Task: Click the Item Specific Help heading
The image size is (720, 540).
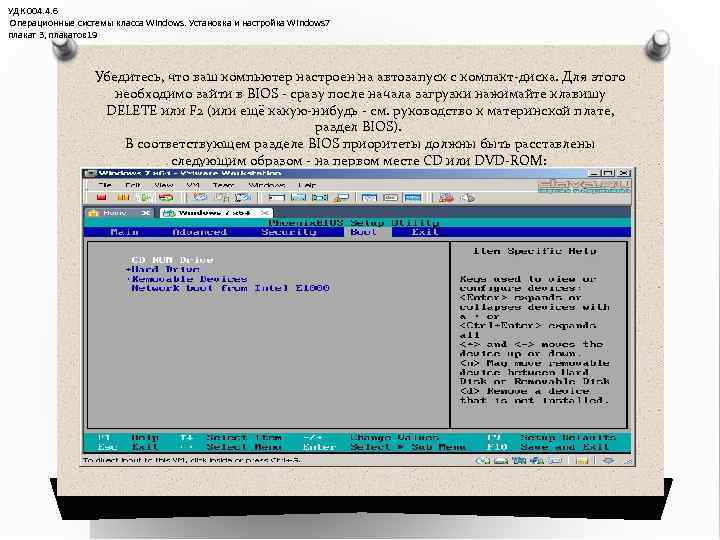Action: click(x=535, y=251)
